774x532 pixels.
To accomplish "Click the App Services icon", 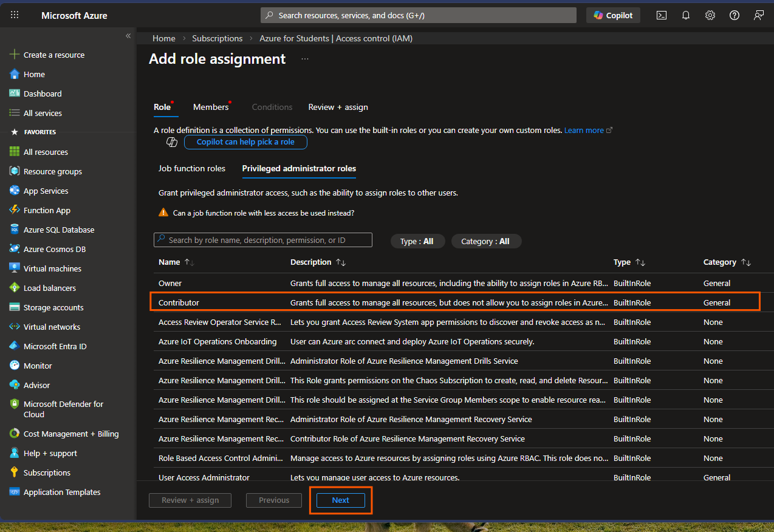I will coord(15,191).
